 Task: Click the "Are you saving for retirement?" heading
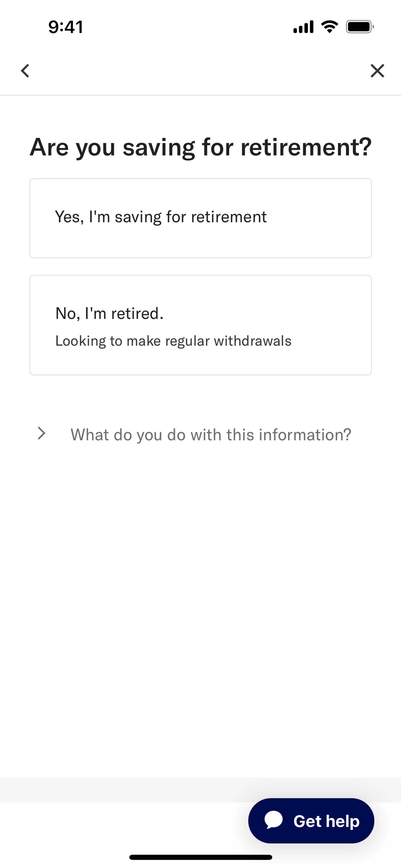tap(200, 147)
